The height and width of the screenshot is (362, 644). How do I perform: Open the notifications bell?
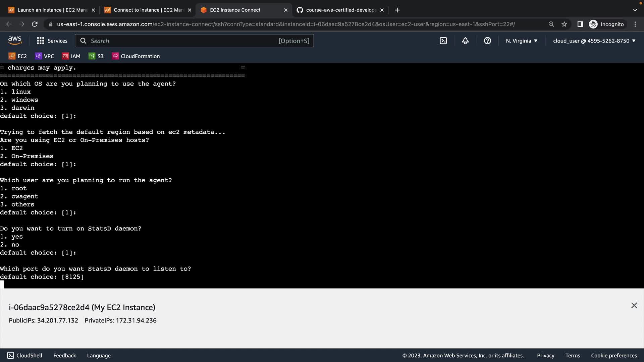465,41
